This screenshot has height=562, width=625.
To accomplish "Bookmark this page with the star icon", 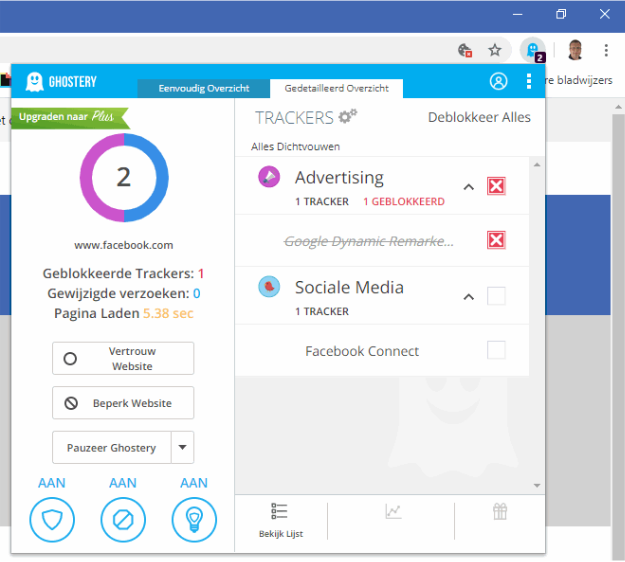I will pos(495,50).
